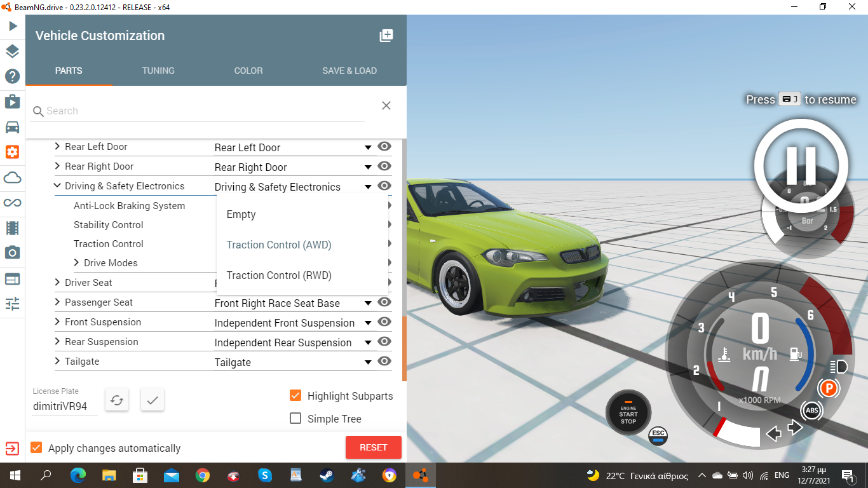Screen dimensions: 868x488
Task: Choose Traction Control (AWD) option
Action: click(x=302, y=245)
